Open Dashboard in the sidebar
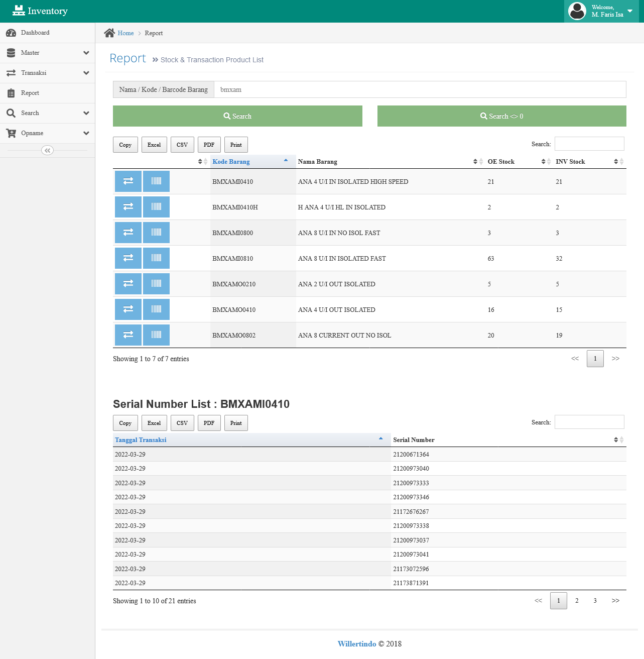 [x=47, y=33]
